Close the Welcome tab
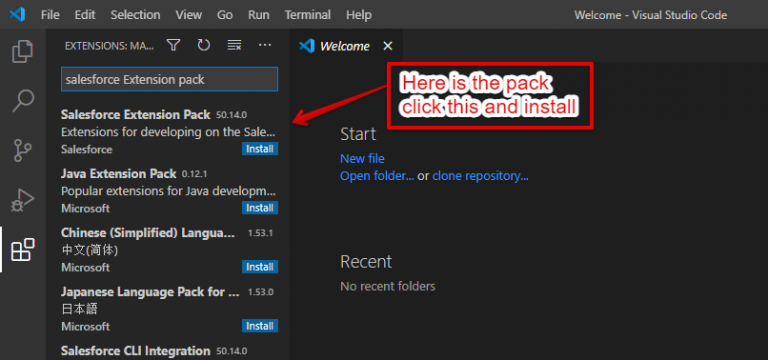Screen dimensions: 768x360 (387, 46)
